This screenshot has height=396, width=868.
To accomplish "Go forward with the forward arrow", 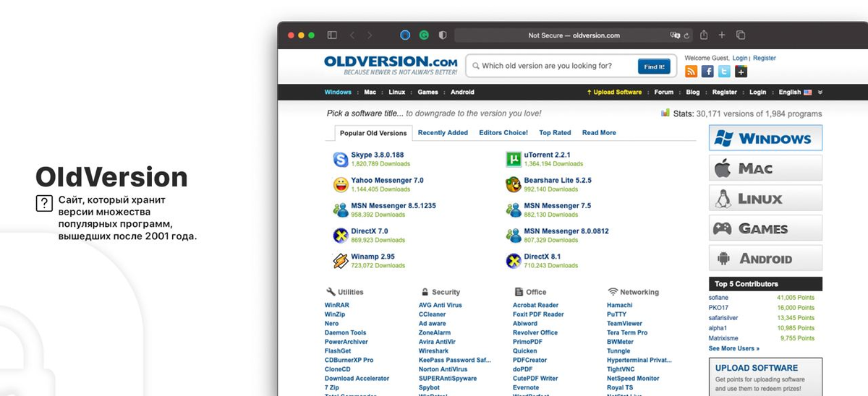I will (x=370, y=35).
